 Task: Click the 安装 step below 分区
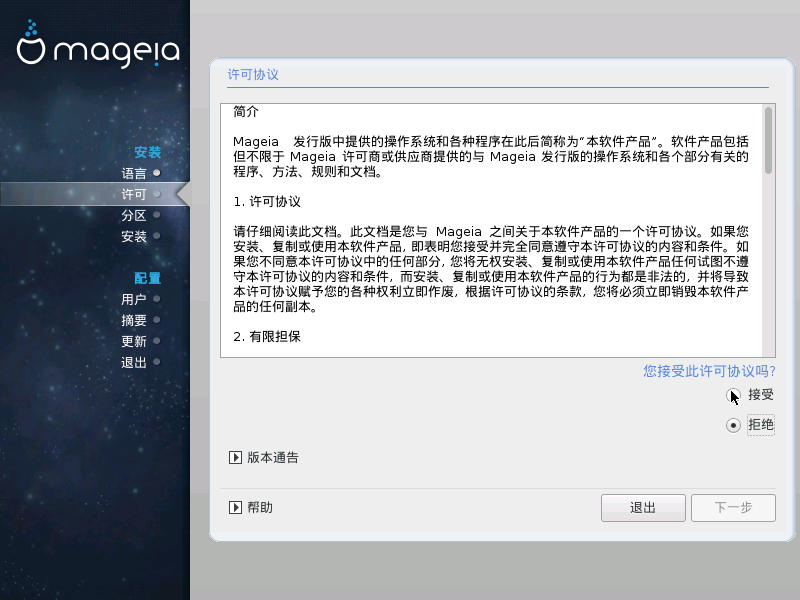coord(134,236)
